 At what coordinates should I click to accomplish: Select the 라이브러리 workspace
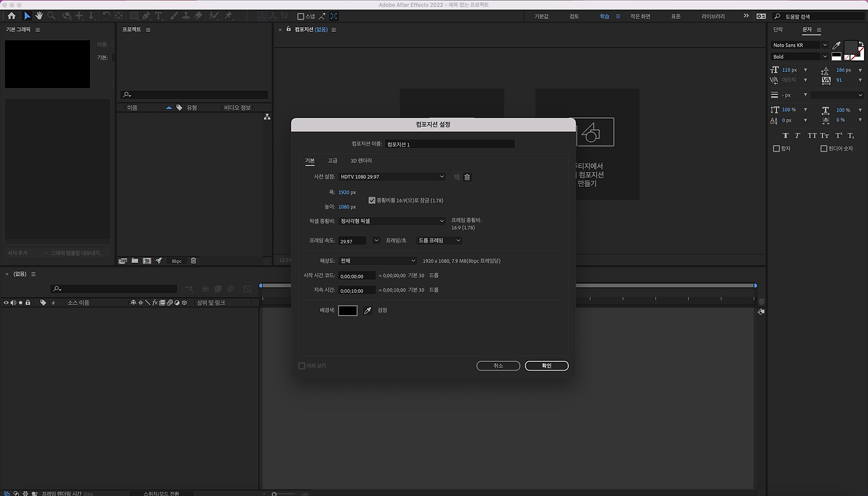click(713, 16)
